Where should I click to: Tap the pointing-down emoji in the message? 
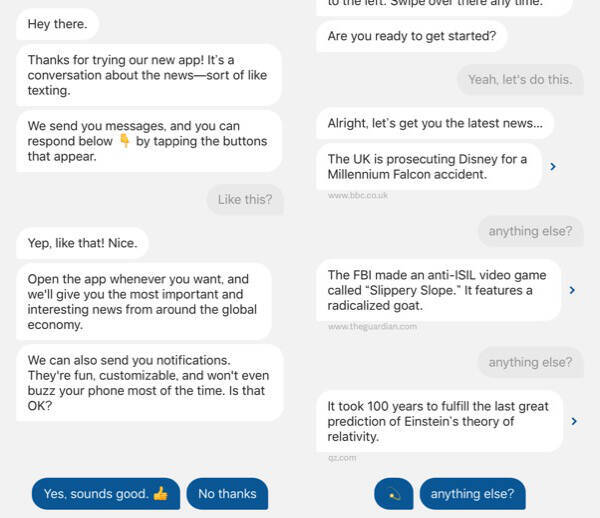pyautogui.click(x=124, y=141)
